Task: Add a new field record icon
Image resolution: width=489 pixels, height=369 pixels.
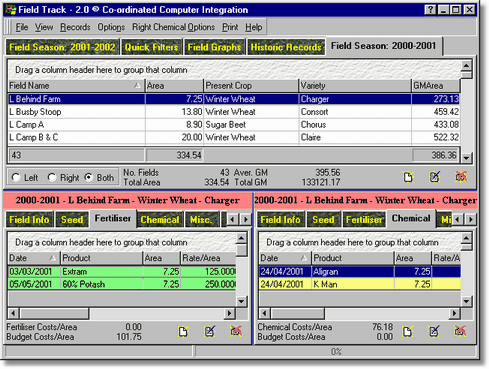Action: point(408,177)
